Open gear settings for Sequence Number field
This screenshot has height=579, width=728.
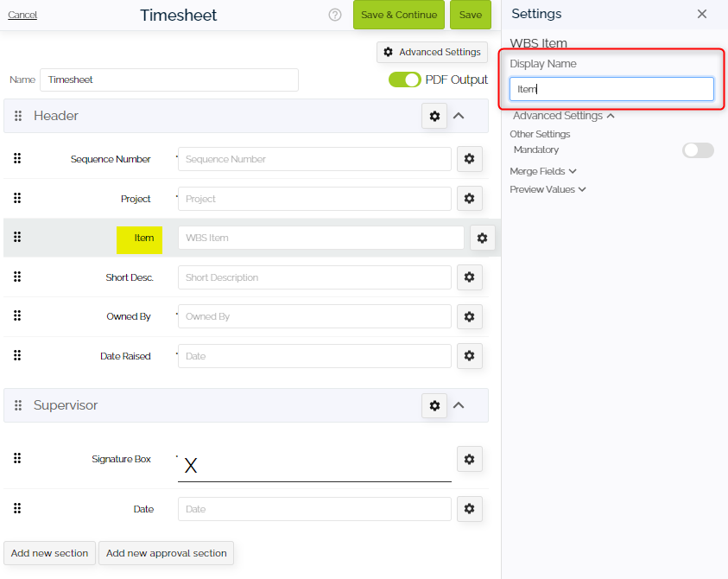coord(470,159)
